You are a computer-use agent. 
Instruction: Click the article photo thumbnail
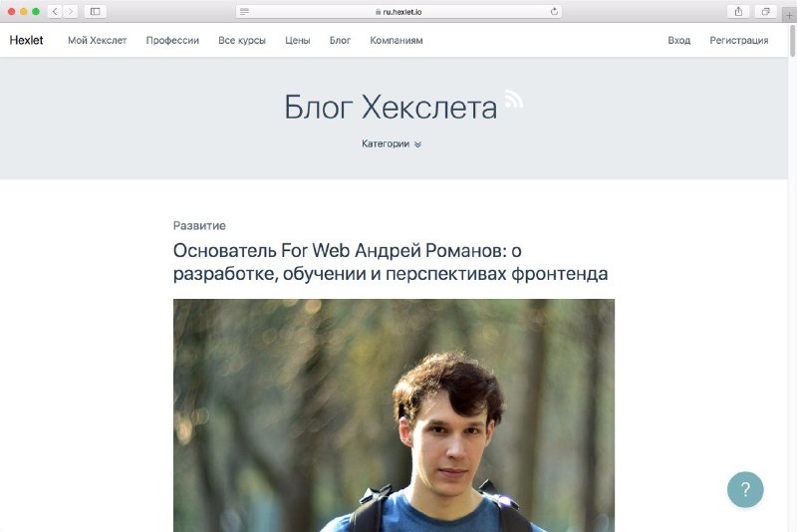pyautogui.click(x=394, y=415)
